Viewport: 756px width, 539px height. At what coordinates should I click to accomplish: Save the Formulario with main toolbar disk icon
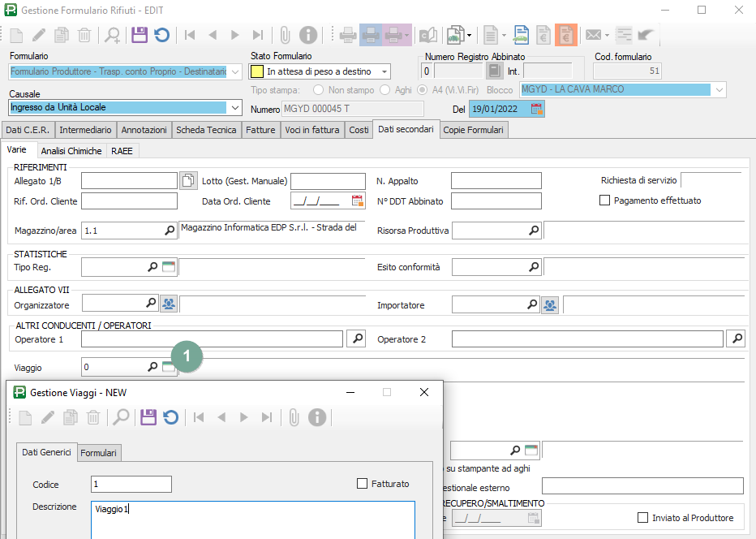(x=139, y=35)
